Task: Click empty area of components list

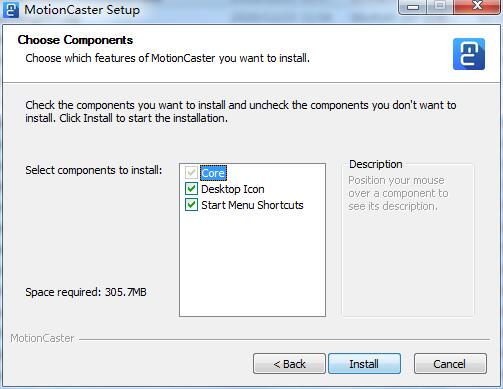Action: (252, 263)
